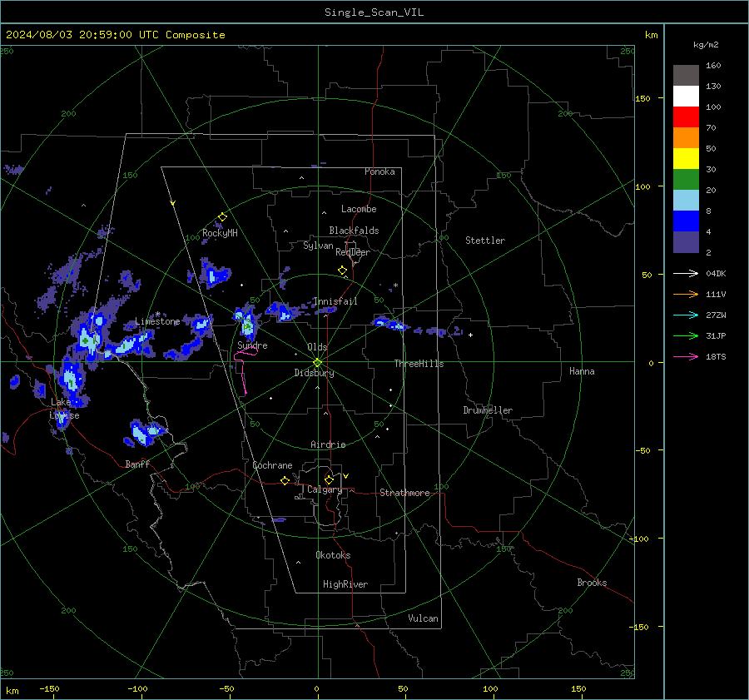Pick the purple 2-4 legend swatch

(x=686, y=242)
